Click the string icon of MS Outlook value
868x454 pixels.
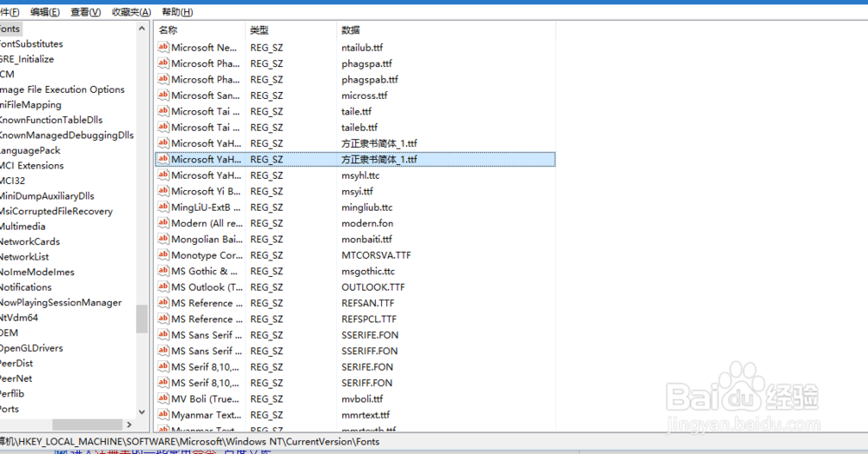[163, 286]
